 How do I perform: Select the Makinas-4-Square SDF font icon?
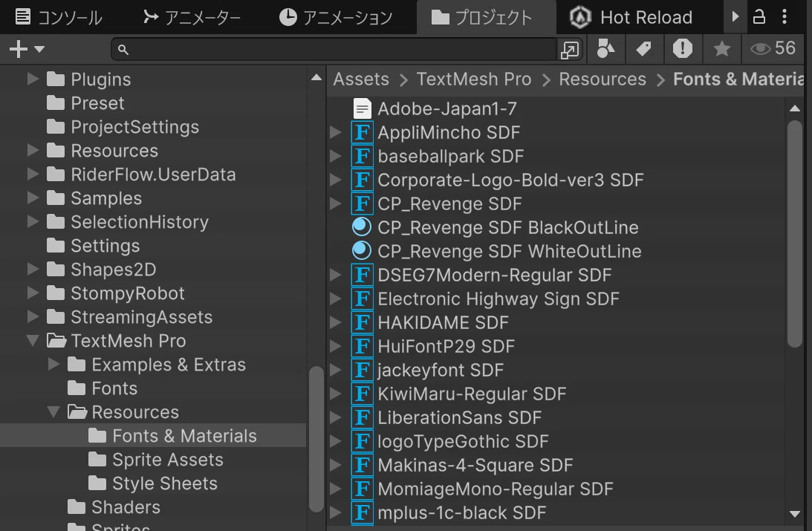[362, 466]
